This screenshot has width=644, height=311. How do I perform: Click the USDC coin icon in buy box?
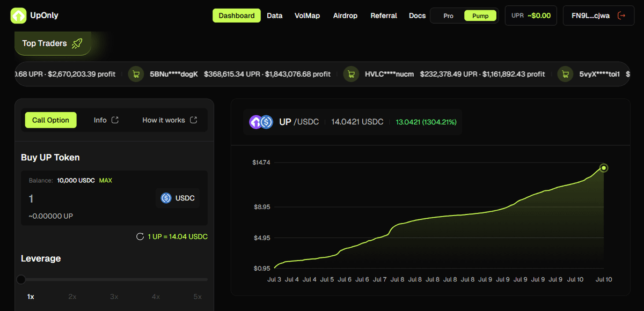[166, 198]
